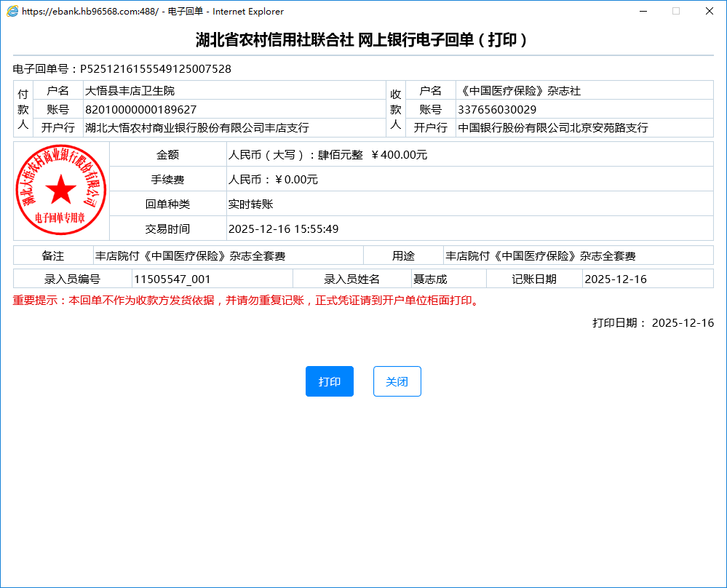Click the amount value ¥400.00元
727x588 pixels.
(399, 155)
